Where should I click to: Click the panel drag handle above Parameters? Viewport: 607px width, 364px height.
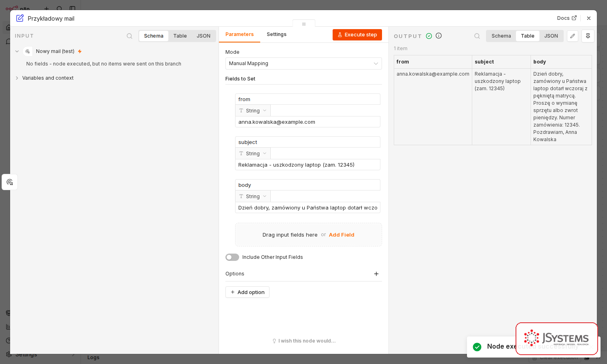(x=304, y=24)
